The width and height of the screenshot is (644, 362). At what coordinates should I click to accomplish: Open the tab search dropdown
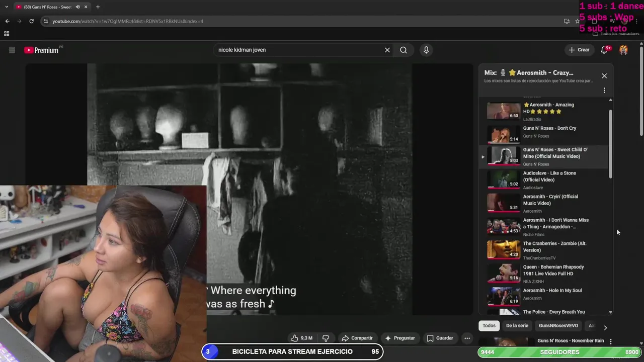(6, 7)
